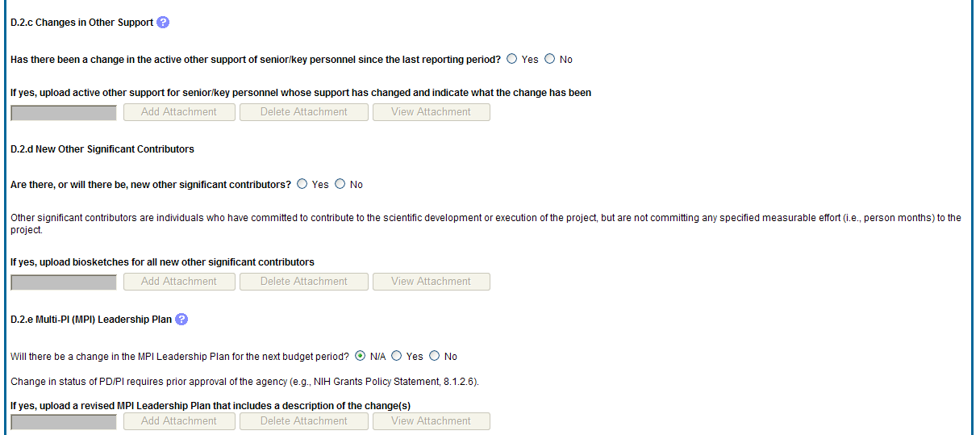Select No for new other significant contributors

pyautogui.click(x=340, y=184)
